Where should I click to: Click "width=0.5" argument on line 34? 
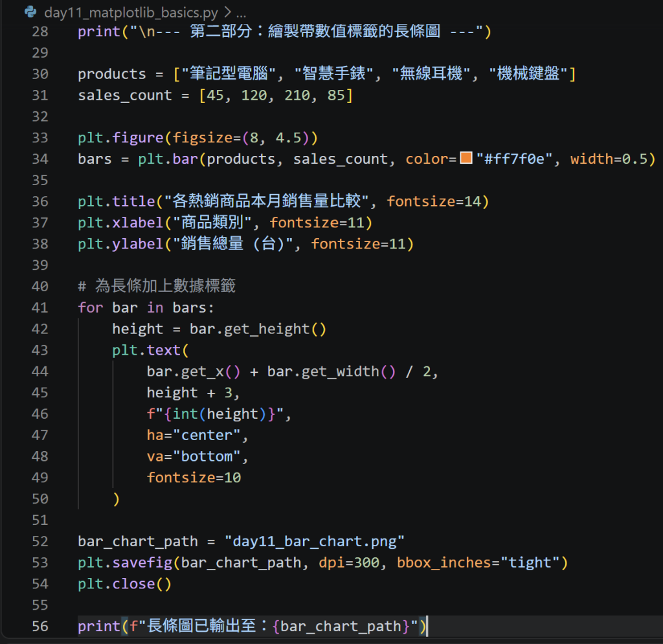click(609, 159)
